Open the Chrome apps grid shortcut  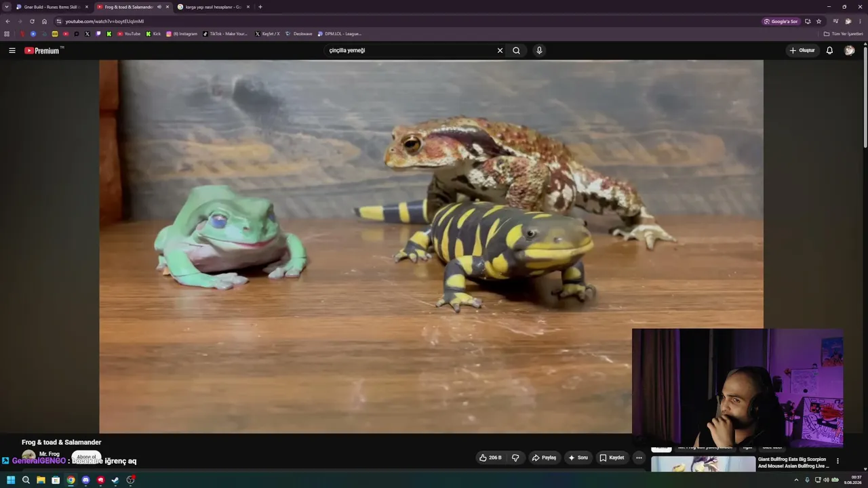click(x=7, y=33)
